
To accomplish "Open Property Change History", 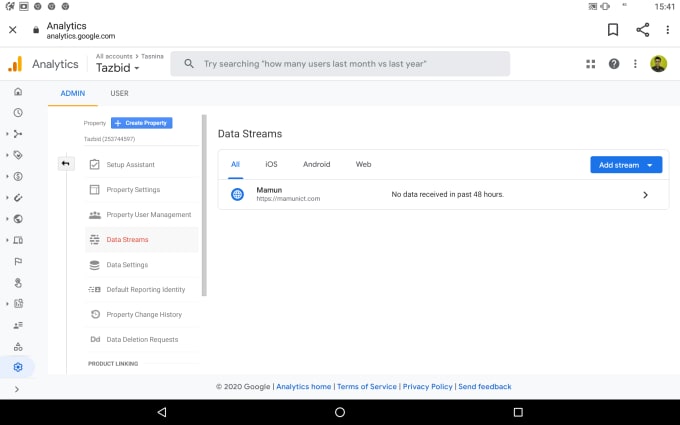I will coord(142,314).
